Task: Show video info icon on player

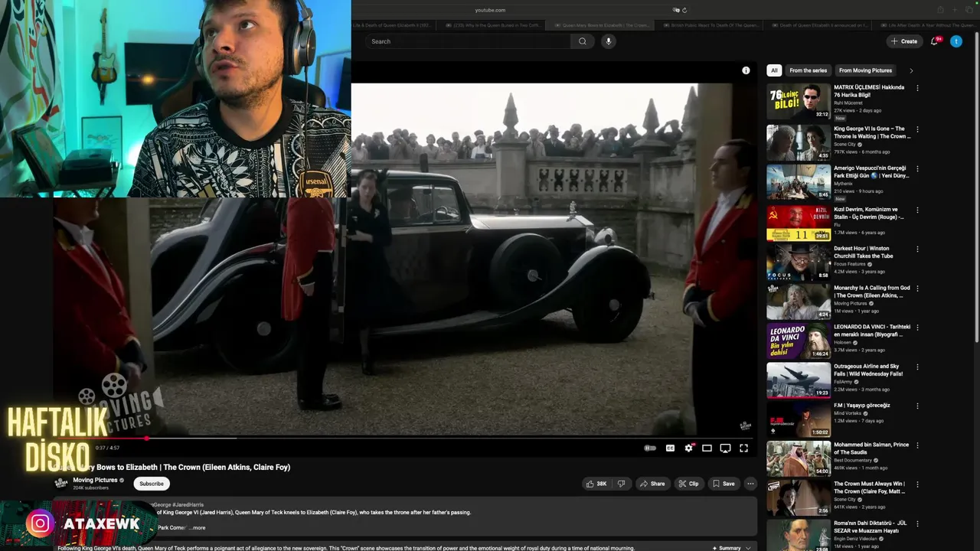Action: tap(746, 70)
